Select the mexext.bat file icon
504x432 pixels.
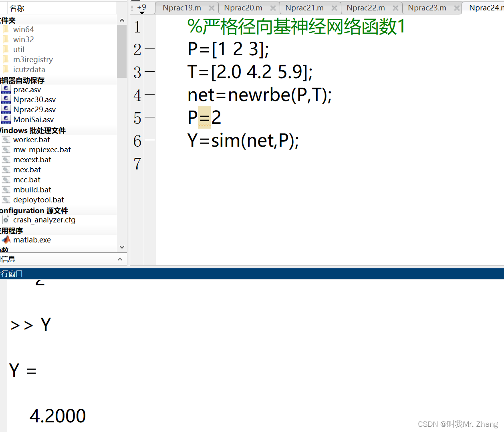click(x=6, y=159)
